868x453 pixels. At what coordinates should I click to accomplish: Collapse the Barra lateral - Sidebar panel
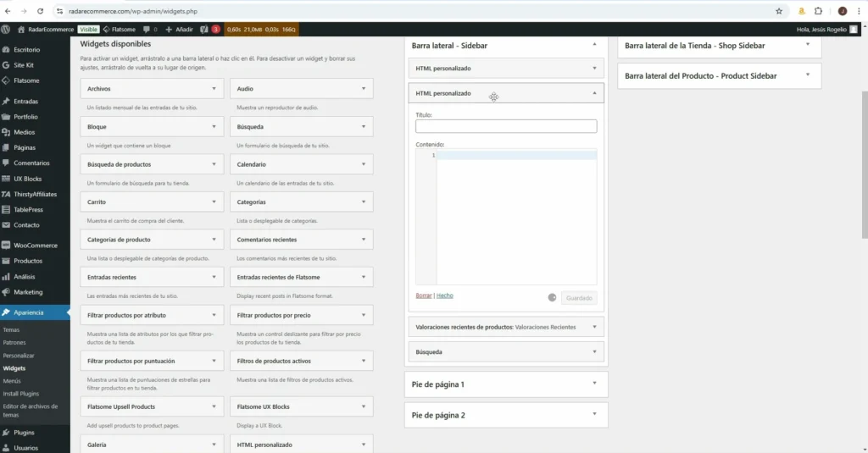(x=594, y=45)
